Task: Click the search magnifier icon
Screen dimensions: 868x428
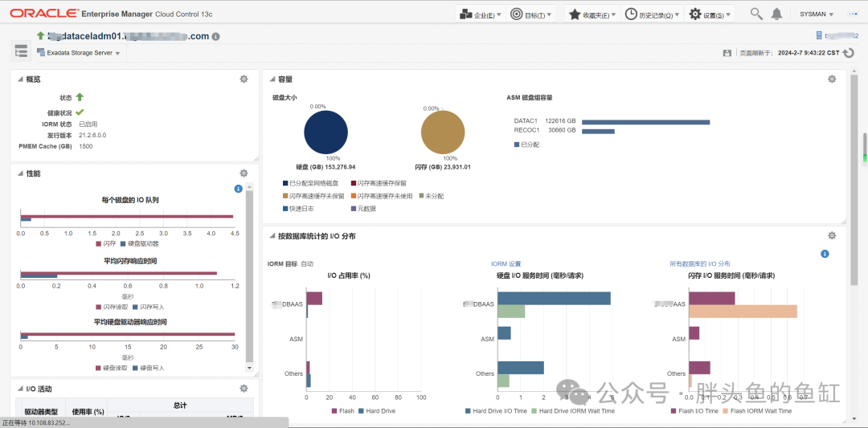Action: (x=756, y=14)
